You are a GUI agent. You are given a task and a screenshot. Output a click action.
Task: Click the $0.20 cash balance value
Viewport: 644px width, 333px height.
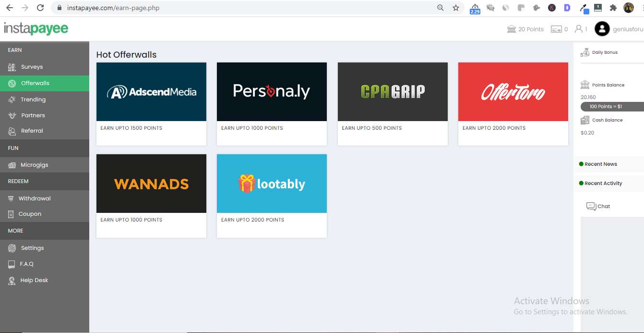point(587,133)
